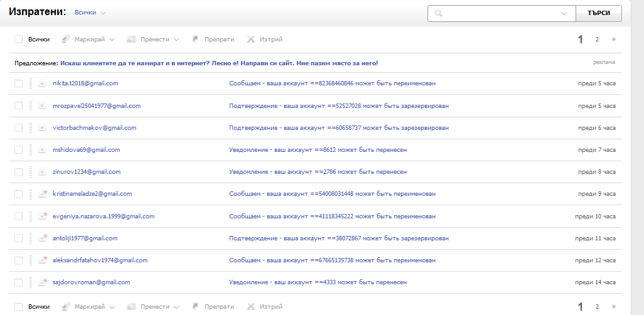Viewport: 644px width, 315px height.
Task: Tick checkbox for antoliji1977@gmail.com message
Action: point(18,238)
